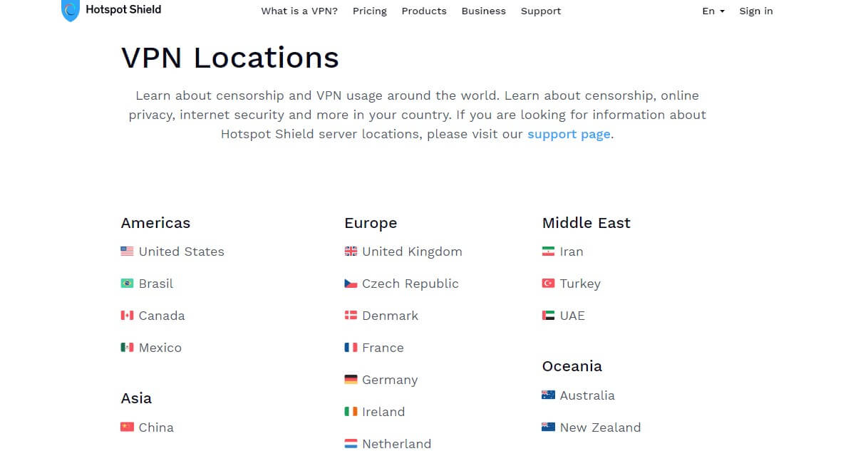Select the China location link
This screenshot has width=868, height=451.
pyautogui.click(x=156, y=427)
